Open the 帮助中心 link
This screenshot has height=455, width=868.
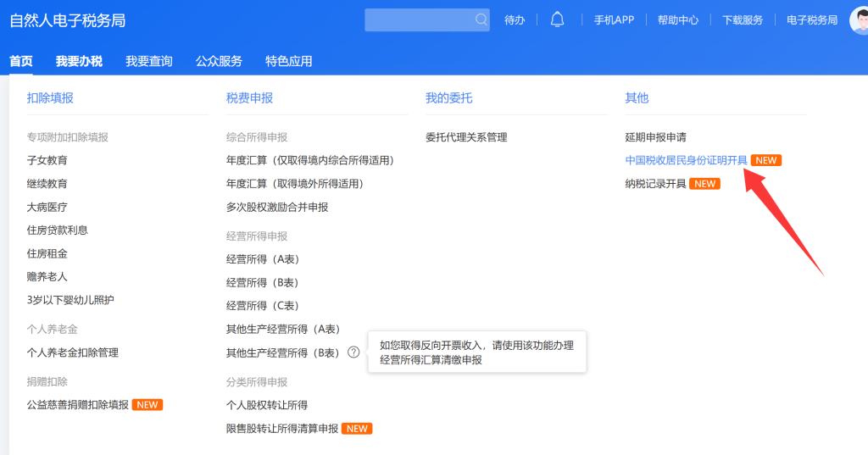coord(678,20)
